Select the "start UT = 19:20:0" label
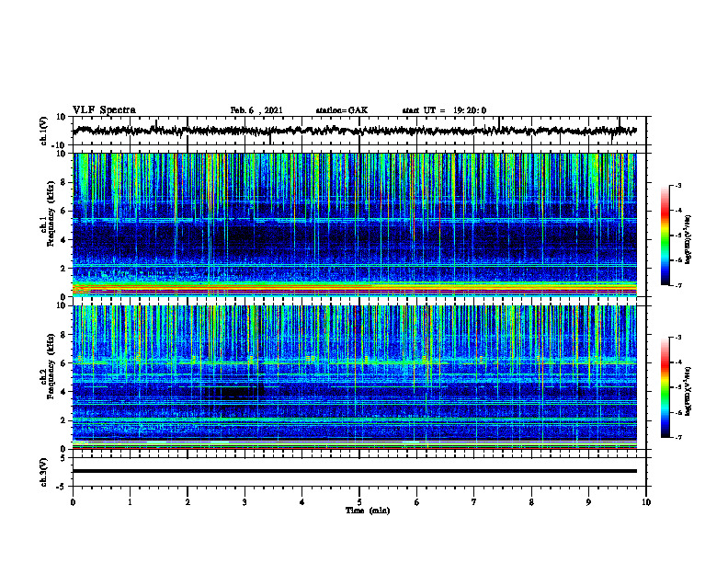 click(x=444, y=110)
